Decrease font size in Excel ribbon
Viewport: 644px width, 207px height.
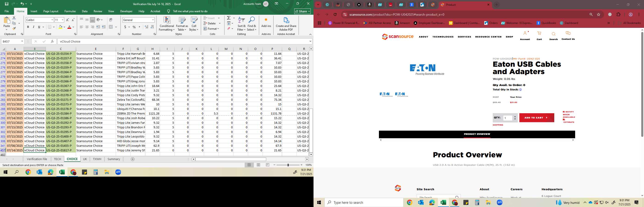tap(73, 20)
